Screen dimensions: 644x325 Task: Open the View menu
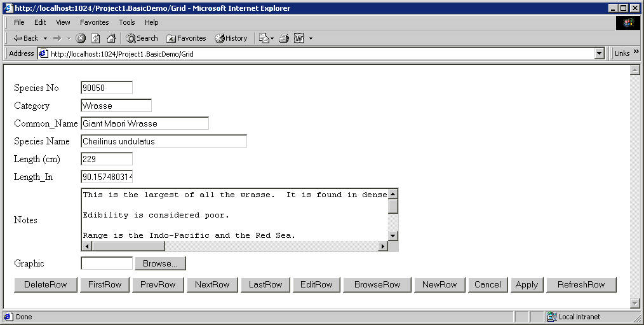click(63, 22)
